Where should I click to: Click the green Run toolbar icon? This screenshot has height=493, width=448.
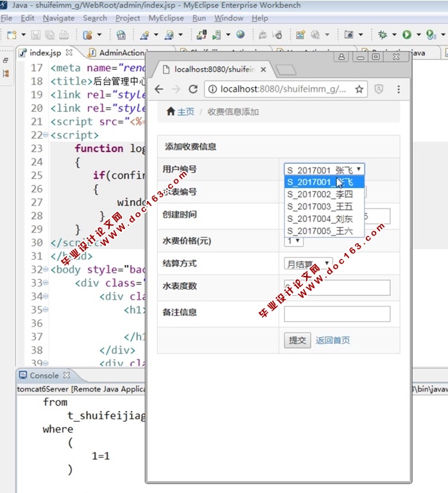pos(407,35)
